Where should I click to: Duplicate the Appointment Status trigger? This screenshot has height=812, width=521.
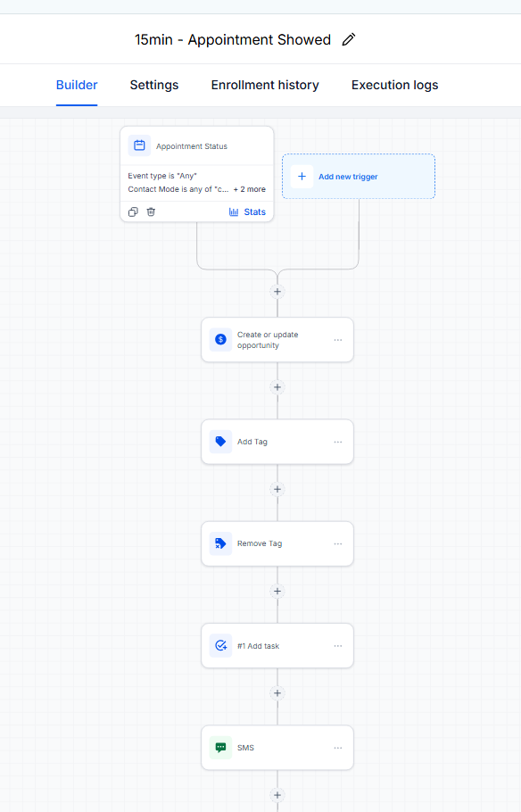click(x=133, y=211)
